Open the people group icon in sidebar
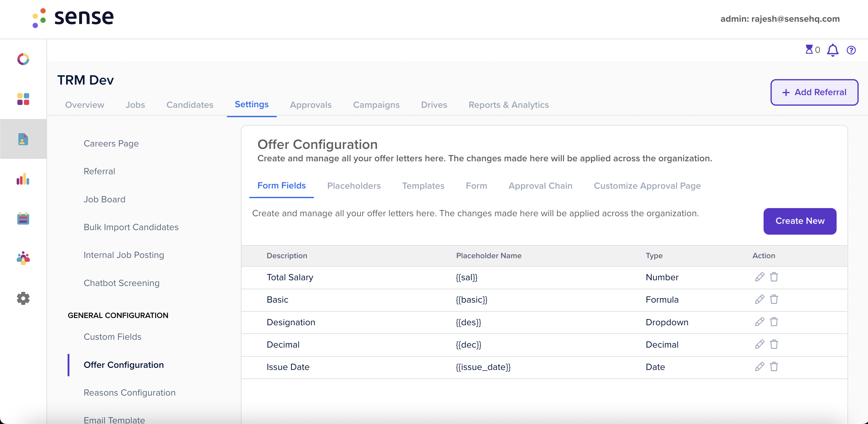Image resolution: width=868 pixels, height=424 pixels. pos(23,258)
